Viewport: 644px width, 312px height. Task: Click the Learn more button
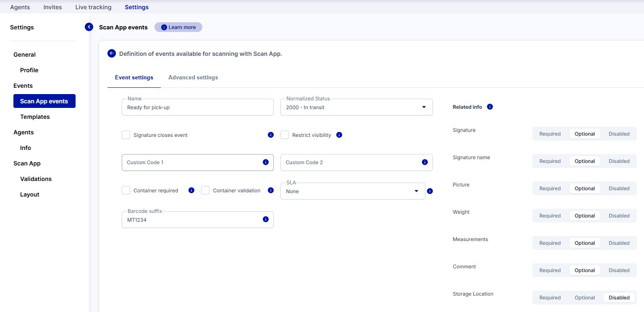point(178,27)
